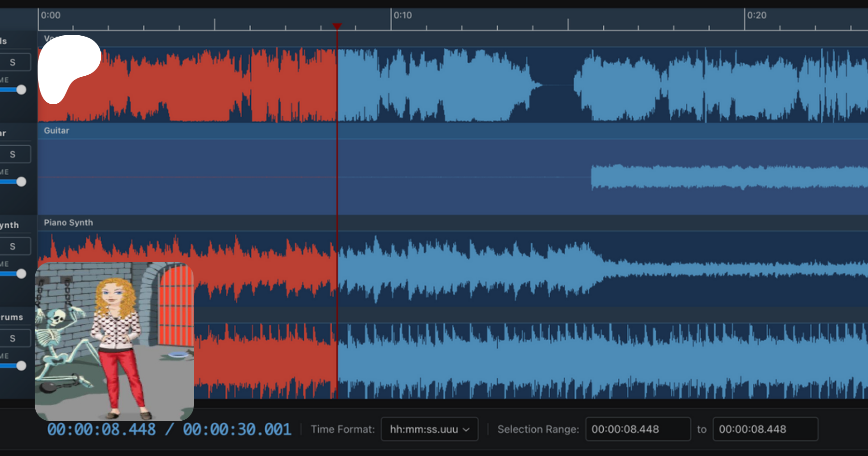Viewport: 868px width, 456px height.
Task: Click the 0:20 mark on the timeline ruler
Action: (745, 19)
